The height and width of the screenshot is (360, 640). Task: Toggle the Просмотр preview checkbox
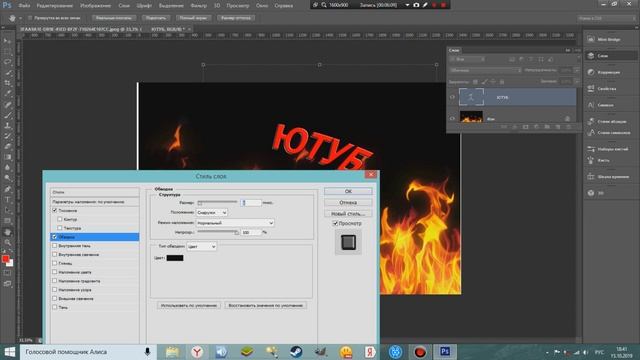coord(336,223)
